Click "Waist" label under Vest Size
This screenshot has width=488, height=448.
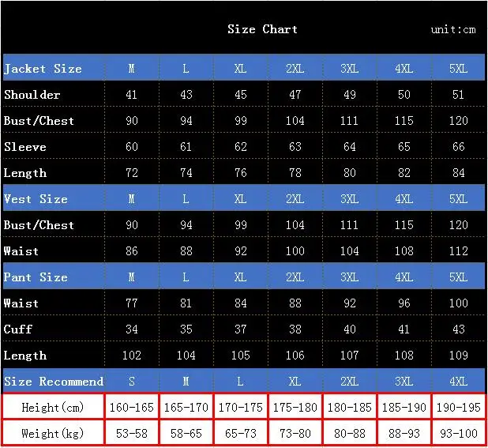21,251
